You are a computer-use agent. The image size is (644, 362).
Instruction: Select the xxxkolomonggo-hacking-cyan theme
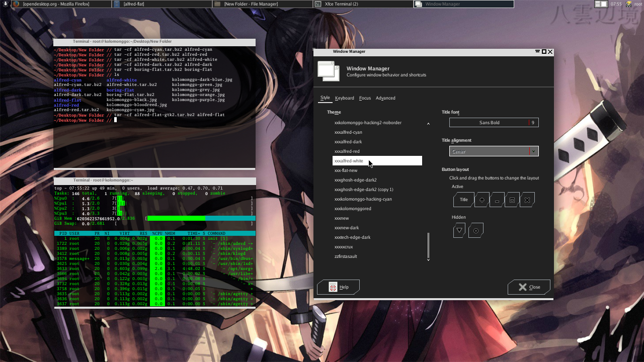(377, 199)
